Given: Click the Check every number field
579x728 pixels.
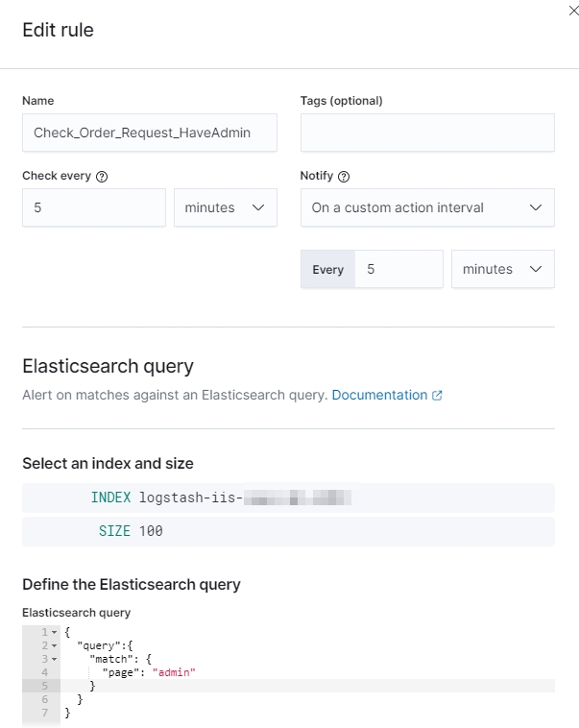Looking at the screenshot, I should [x=94, y=207].
